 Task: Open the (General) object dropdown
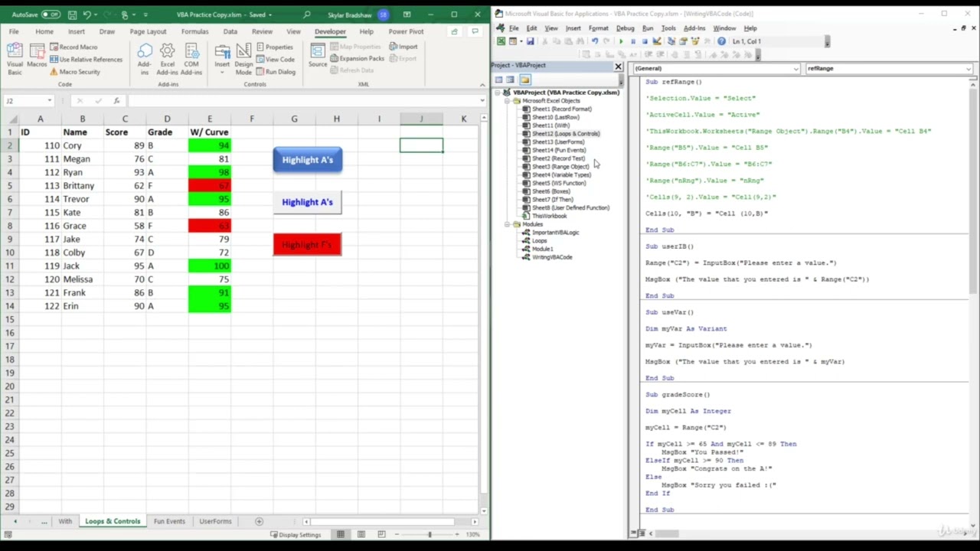pyautogui.click(x=796, y=68)
